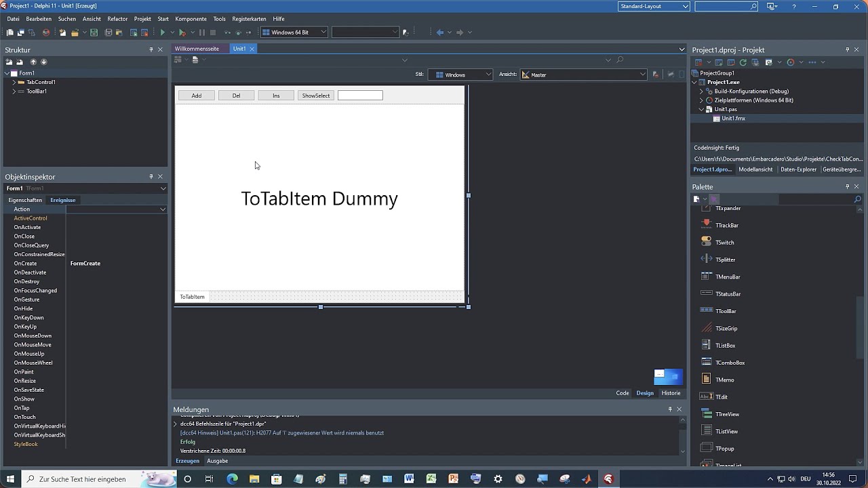Open the Komponente menu
The width and height of the screenshot is (868, 488).
tap(191, 19)
